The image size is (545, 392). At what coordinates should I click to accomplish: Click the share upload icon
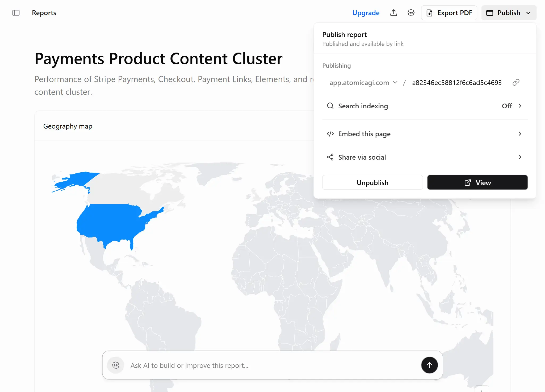click(x=394, y=13)
